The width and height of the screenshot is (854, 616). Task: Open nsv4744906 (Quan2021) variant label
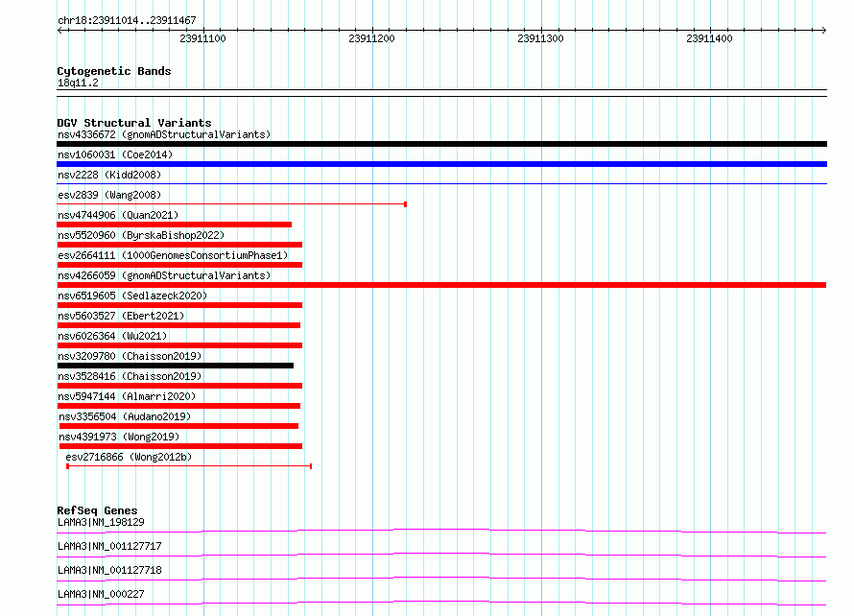pyautogui.click(x=118, y=215)
